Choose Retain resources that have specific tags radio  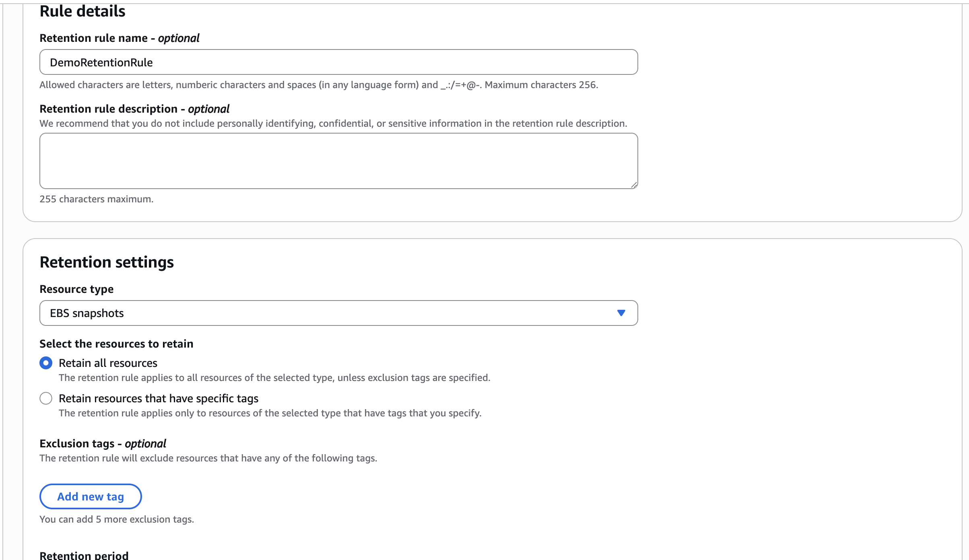point(46,398)
